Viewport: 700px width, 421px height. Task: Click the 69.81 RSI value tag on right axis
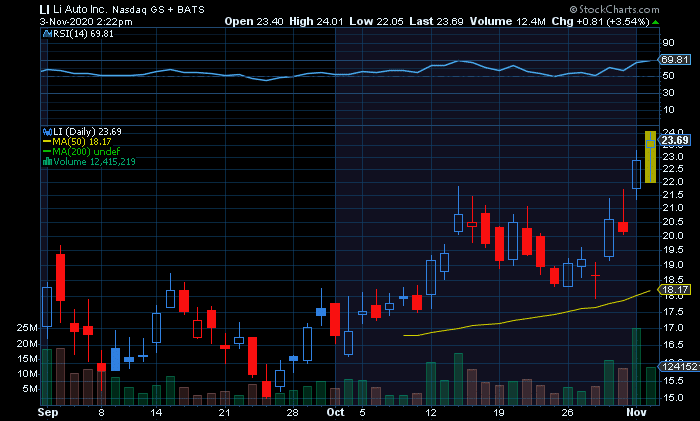click(674, 60)
